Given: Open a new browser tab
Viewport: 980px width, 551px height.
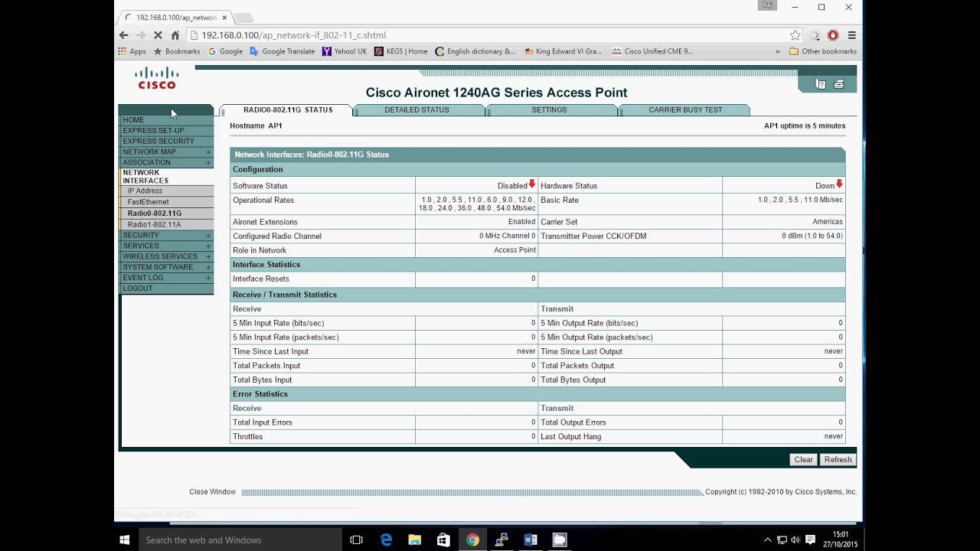Looking at the screenshot, I should pos(243,17).
